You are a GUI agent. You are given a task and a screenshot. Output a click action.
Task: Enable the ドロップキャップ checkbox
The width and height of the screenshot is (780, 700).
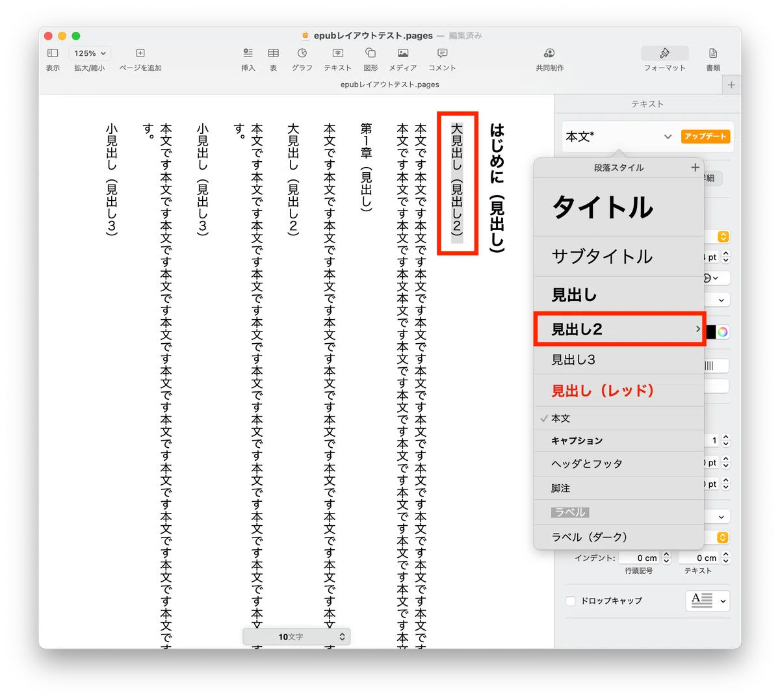pyautogui.click(x=571, y=601)
